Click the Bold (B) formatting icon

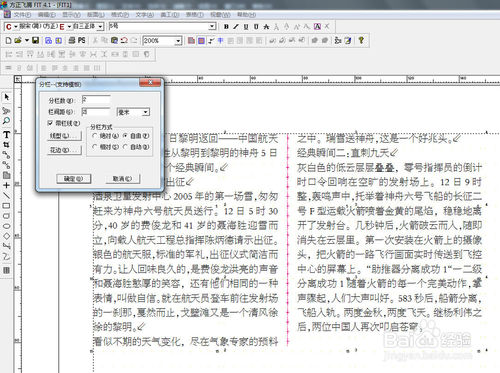[x=226, y=27]
